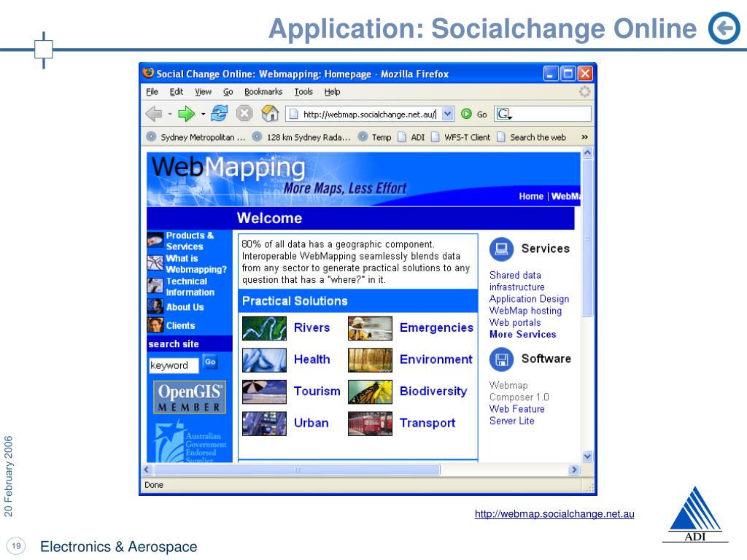This screenshot has width=747, height=560.
Task: Open the Google search engine icon
Action: (503, 114)
